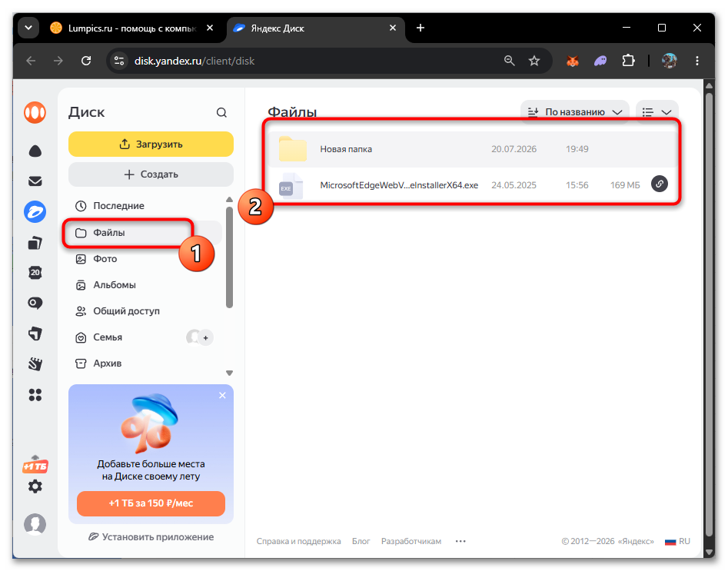
Task: Expand footer three-dots more links
Action: [460, 541]
